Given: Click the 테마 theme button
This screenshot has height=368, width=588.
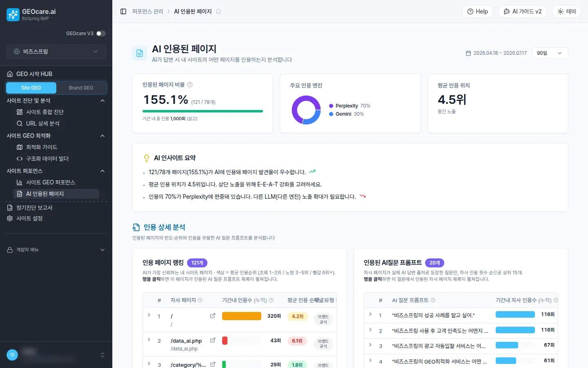Looking at the screenshot, I should tap(567, 11).
